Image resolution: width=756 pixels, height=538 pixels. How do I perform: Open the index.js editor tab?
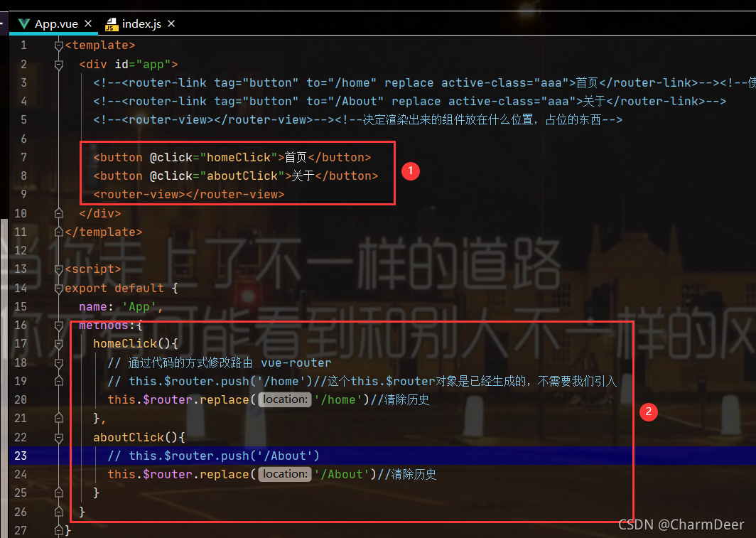140,23
